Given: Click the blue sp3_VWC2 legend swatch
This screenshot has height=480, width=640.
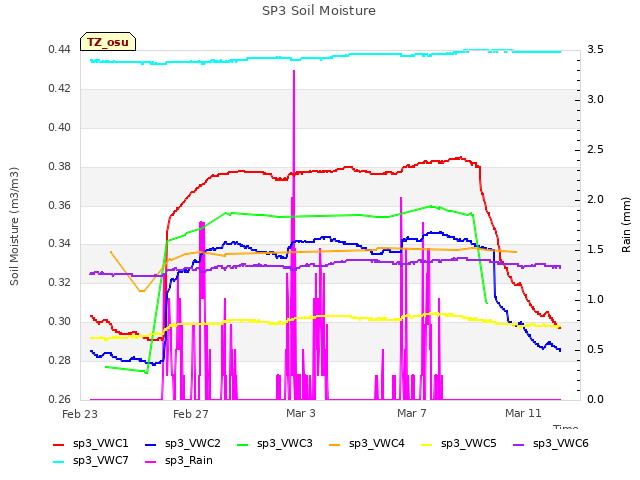Looking at the screenshot, I should click(151, 445).
